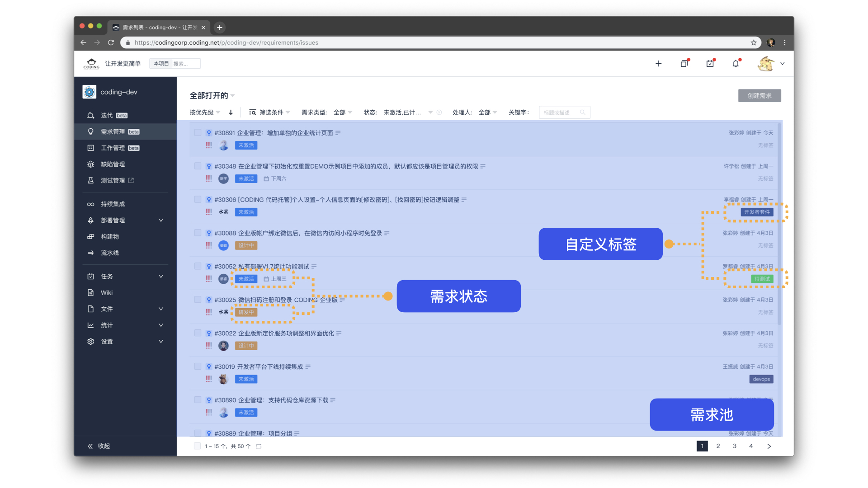Click the 创建需求 button
This screenshot has width=868, height=488.
click(759, 95)
